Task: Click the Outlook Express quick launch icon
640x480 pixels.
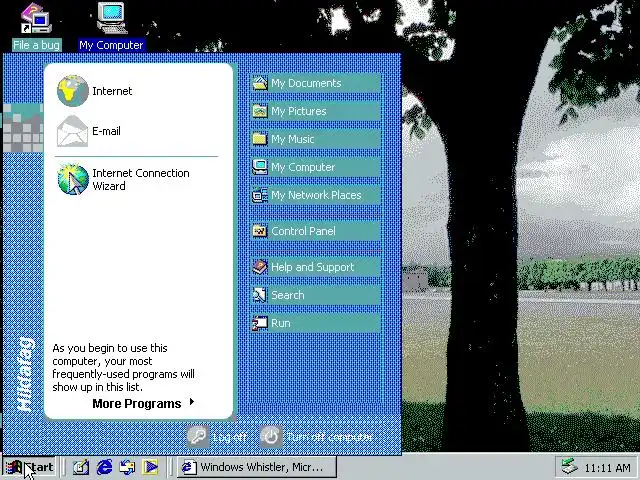Action: [127, 467]
